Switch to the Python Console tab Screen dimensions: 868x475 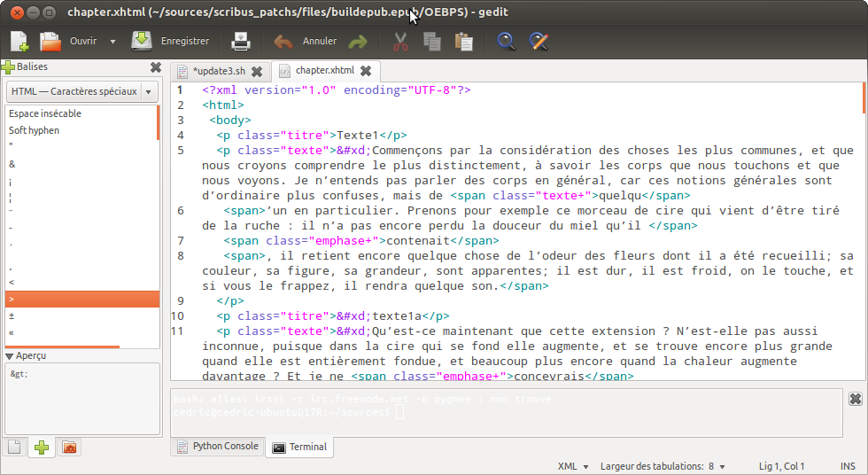[218, 447]
